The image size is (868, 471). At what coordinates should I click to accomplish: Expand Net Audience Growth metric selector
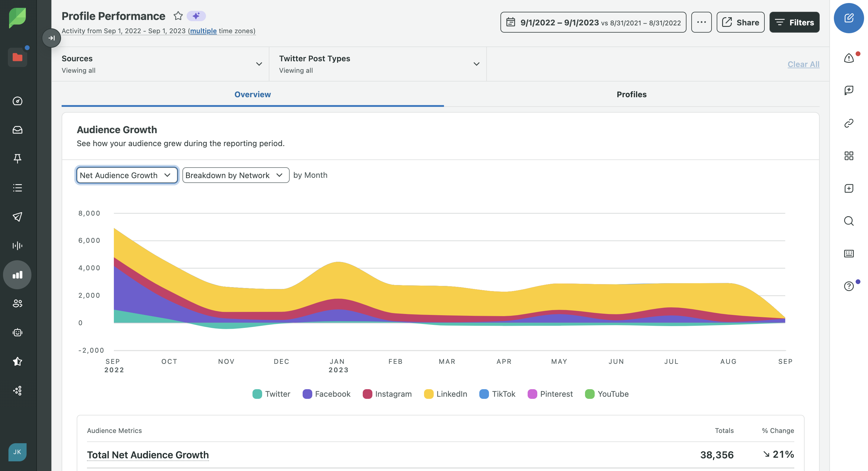(126, 175)
